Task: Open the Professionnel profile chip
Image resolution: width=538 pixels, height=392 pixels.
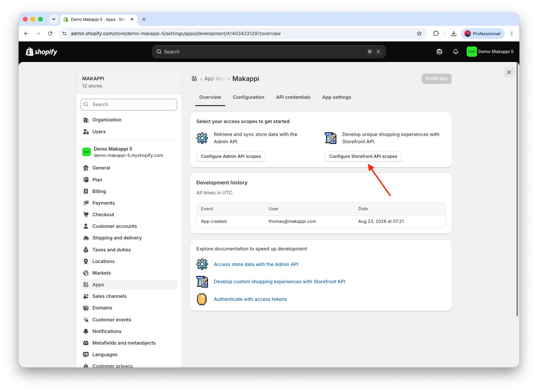Action: click(x=483, y=33)
